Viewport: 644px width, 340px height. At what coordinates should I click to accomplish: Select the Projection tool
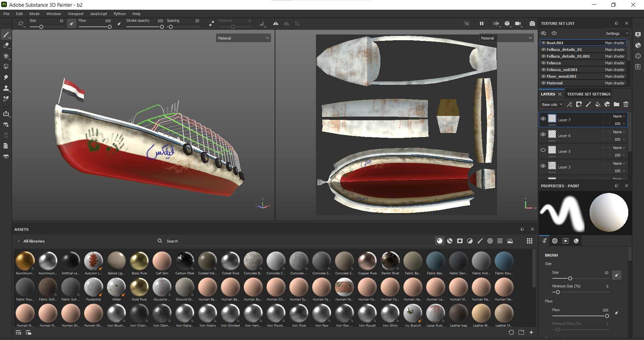[x=6, y=56]
